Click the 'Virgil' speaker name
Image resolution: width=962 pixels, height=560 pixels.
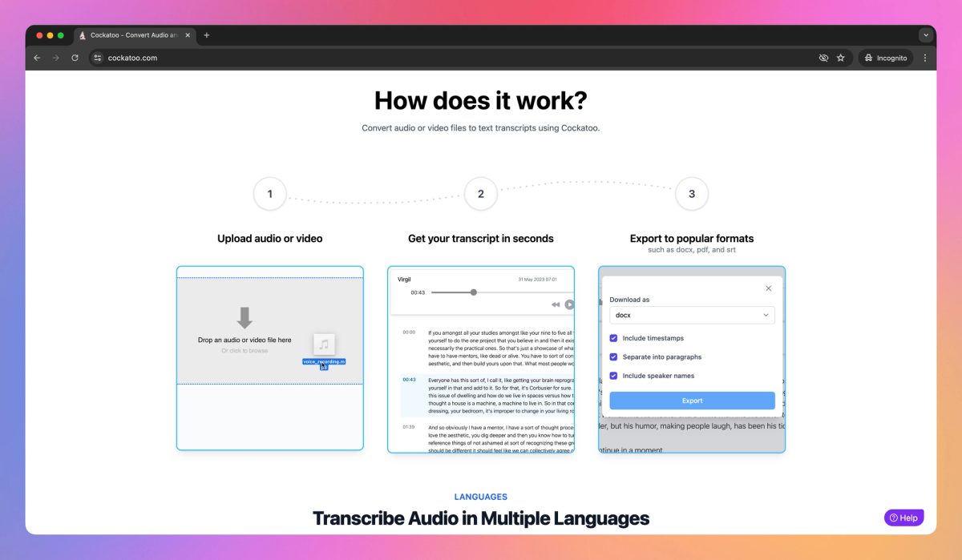405,280
